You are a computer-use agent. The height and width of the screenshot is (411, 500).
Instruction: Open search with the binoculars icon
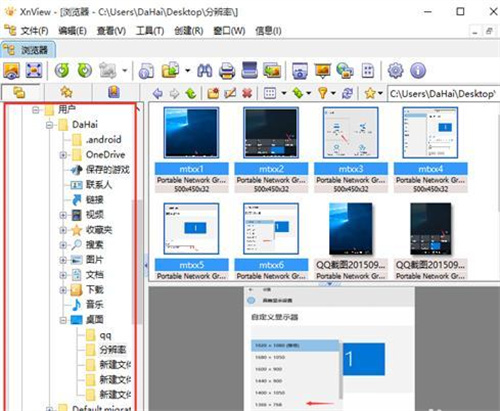tap(205, 71)
